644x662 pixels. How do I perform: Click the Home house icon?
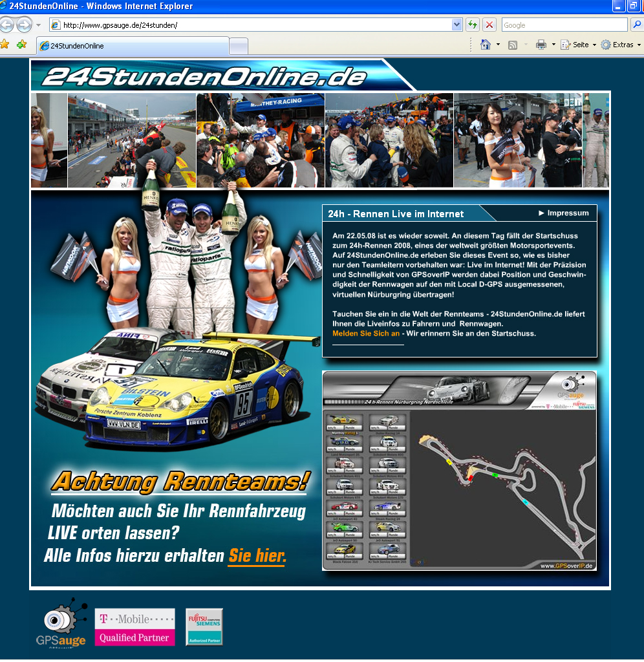[486, 45]
